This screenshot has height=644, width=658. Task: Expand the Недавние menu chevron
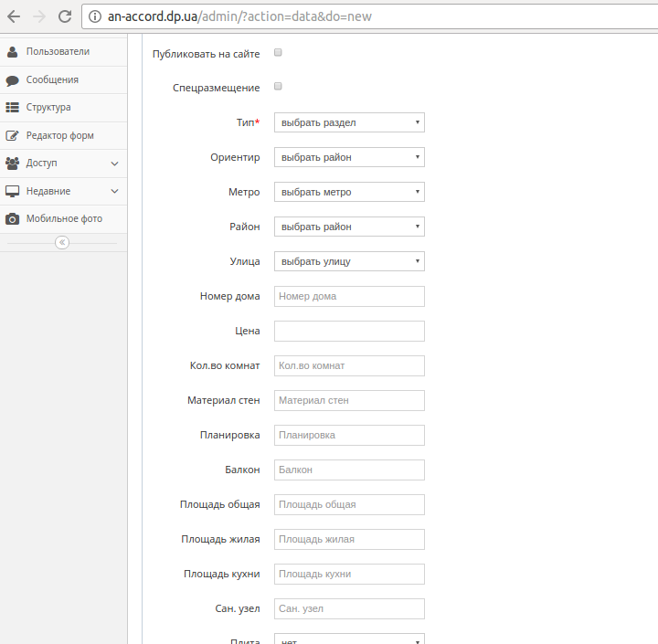[114, 192]
